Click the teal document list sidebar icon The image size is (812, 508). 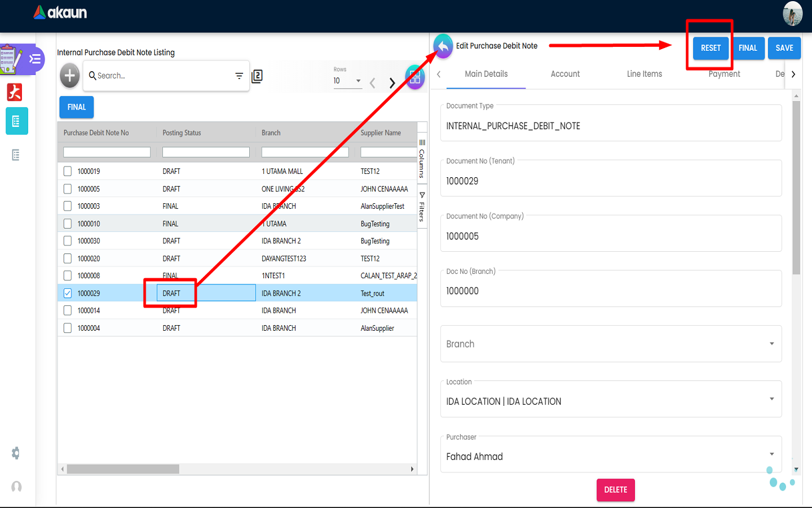16,121
